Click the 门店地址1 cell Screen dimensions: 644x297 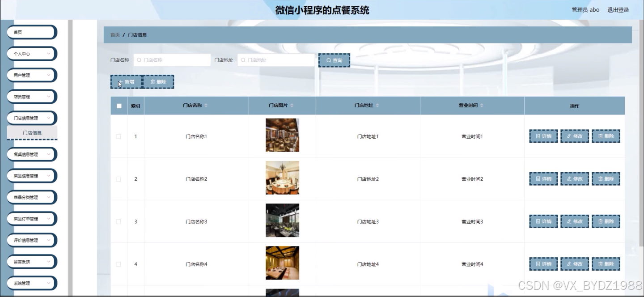pos(368,136)
